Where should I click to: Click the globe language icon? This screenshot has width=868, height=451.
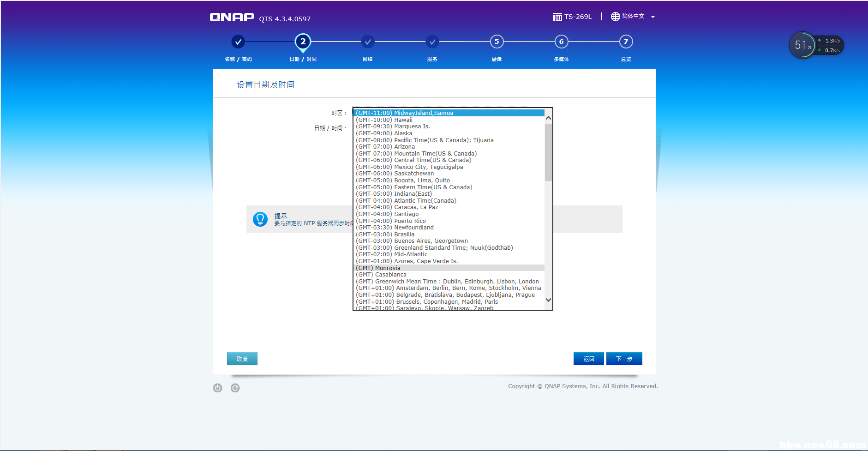(x=615, y=17)
